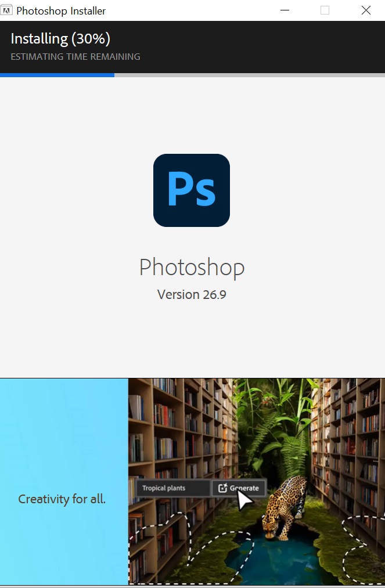385x588 pixels.
Task: Click the Photoshop product name text
Action: (x=192, y=268)
